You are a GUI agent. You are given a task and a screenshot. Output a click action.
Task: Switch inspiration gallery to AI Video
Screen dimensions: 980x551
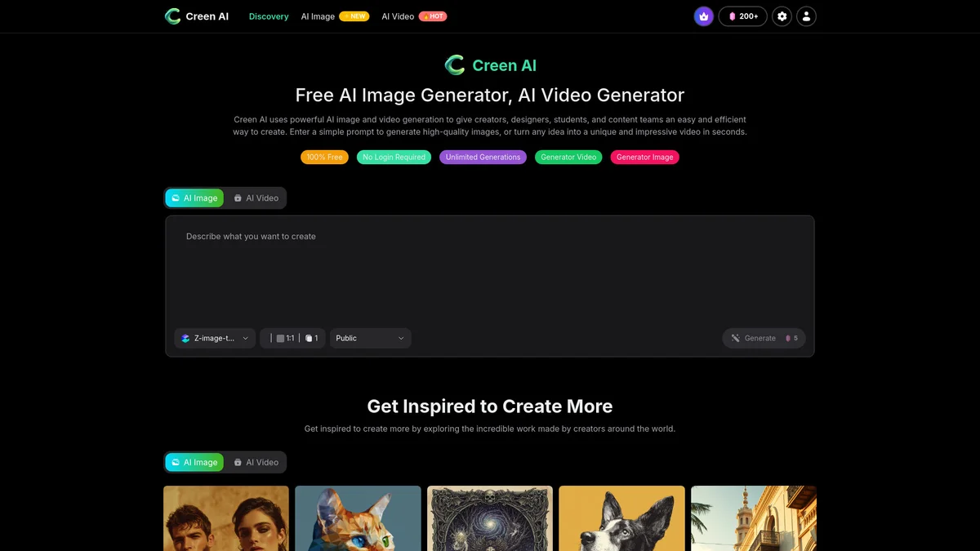tap(256, 462)
